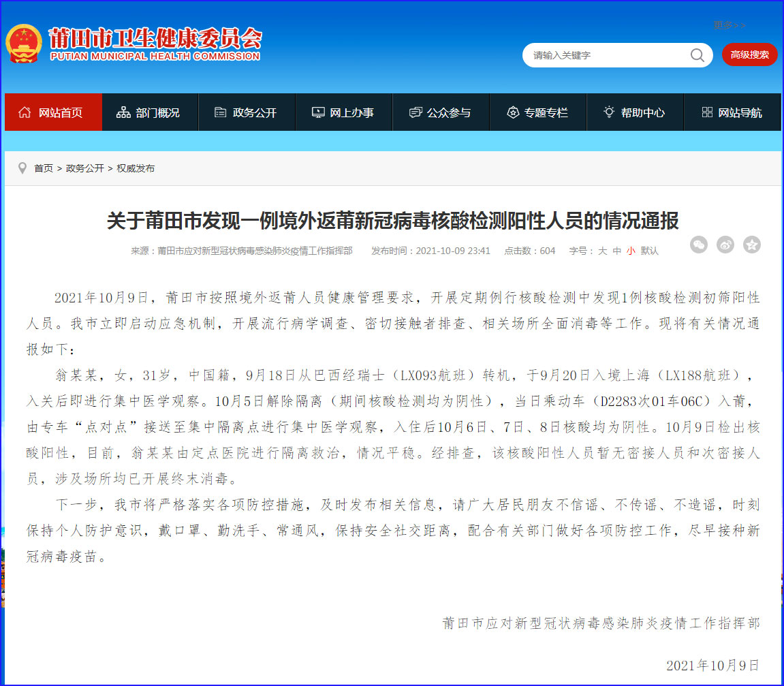The width and height of the screenshot is (784, 686).
Task: Open 权威发布 breadcrumb link
Action: (136, 168)
